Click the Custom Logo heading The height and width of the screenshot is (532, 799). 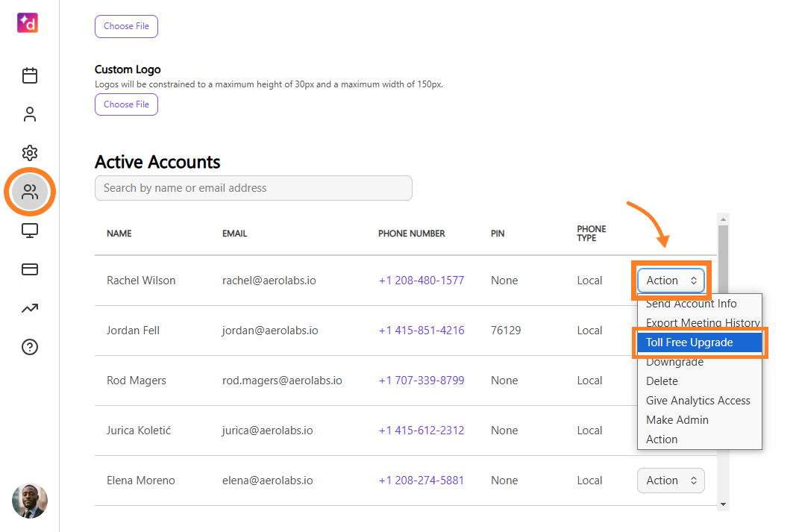[x=128, y=69]
